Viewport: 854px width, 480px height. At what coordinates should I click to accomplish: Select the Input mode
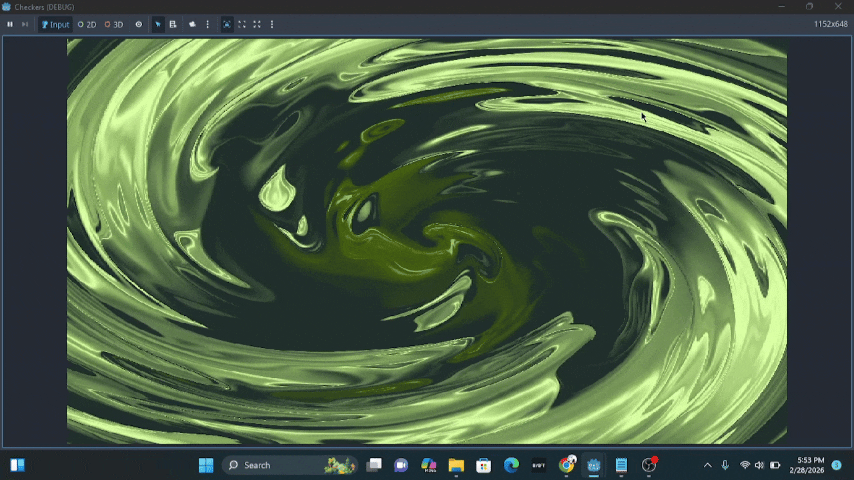coord(55,25)
